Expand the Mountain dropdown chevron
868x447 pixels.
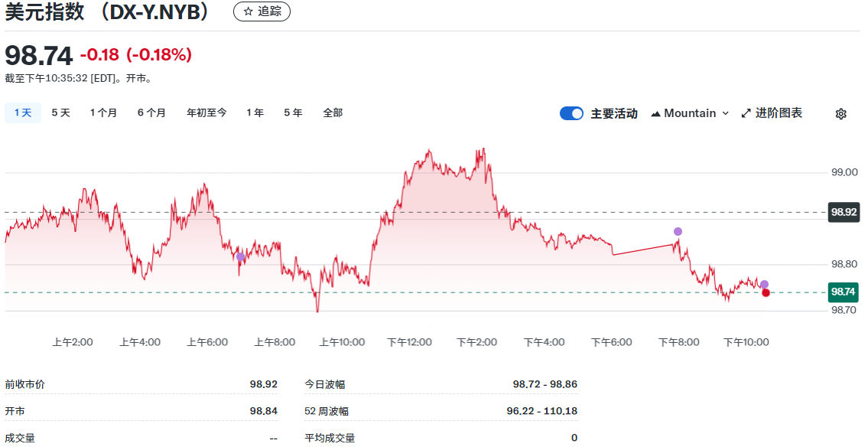726,113
